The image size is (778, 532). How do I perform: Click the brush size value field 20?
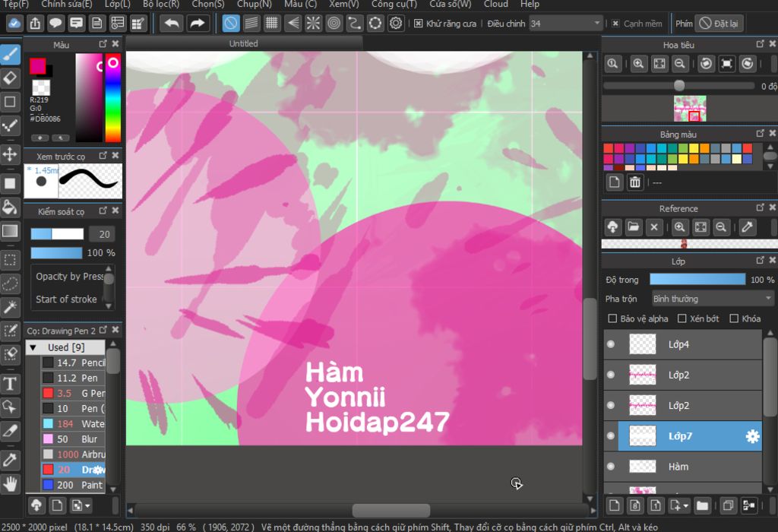pyautogui.click(x=103, y=234)
